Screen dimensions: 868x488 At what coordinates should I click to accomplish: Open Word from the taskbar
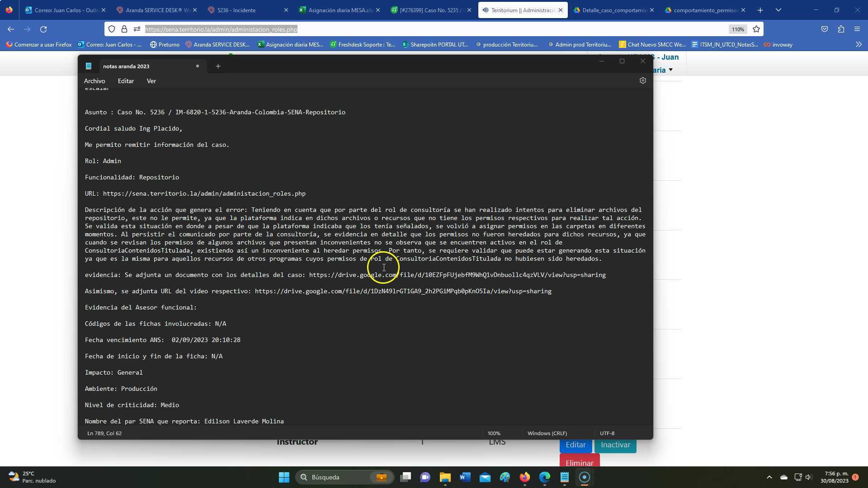click(465, 477)
